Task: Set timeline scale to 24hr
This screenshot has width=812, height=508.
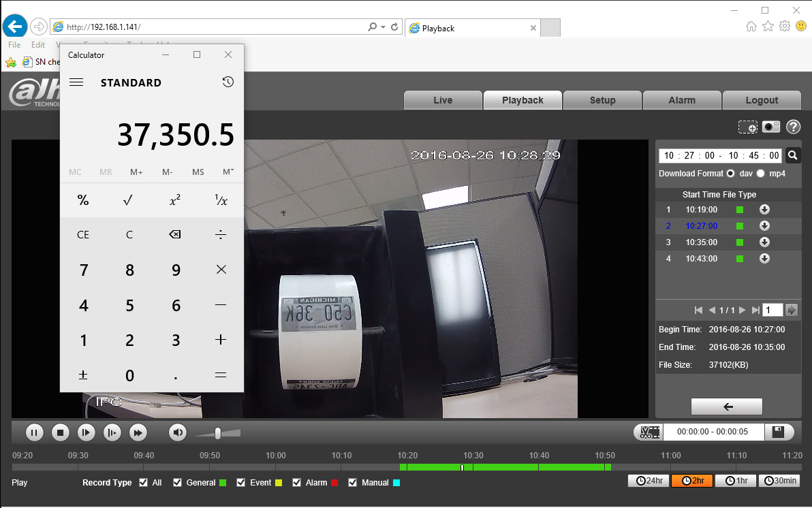Action: tap(649, 481)
